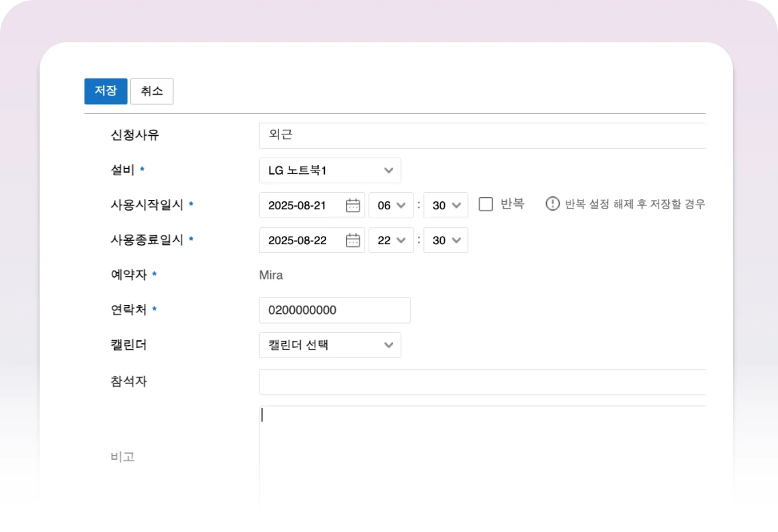Screen dimensions: 778x532
Task: Click the 연락처 field with 0200000000
Action: click(334, 310)
